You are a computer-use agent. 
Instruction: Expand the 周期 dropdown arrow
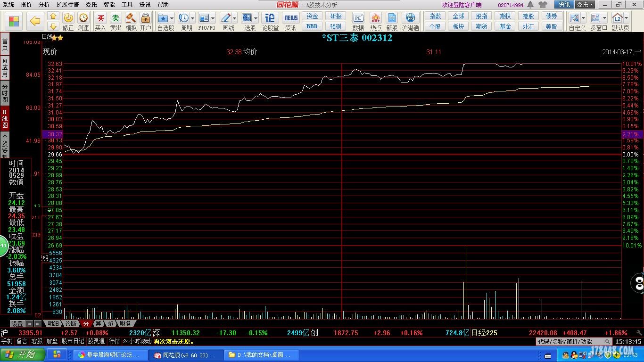coord(192,18)
